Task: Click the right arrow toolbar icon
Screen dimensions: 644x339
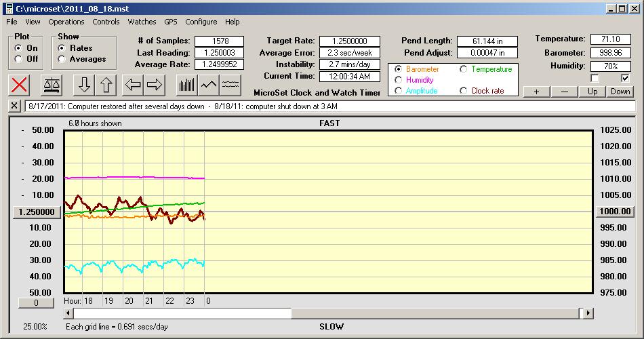Action: pyautogui.click(x=155, y=85)
